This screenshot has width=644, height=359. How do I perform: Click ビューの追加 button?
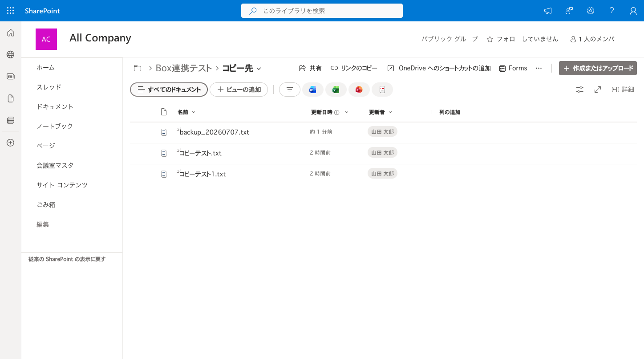[239, 90]
